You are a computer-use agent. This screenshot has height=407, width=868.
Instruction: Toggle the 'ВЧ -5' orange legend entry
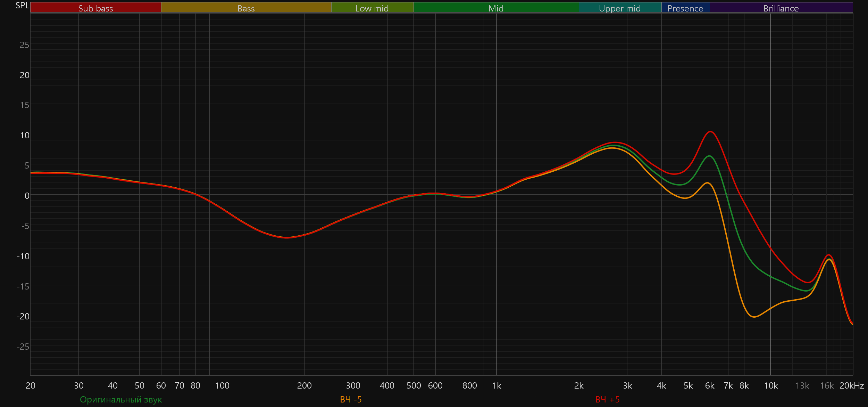[351, 399]
